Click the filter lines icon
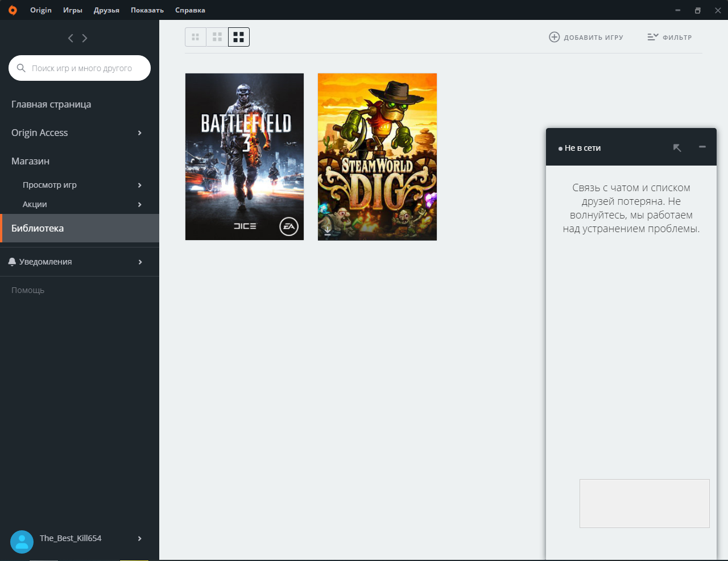 653,37
